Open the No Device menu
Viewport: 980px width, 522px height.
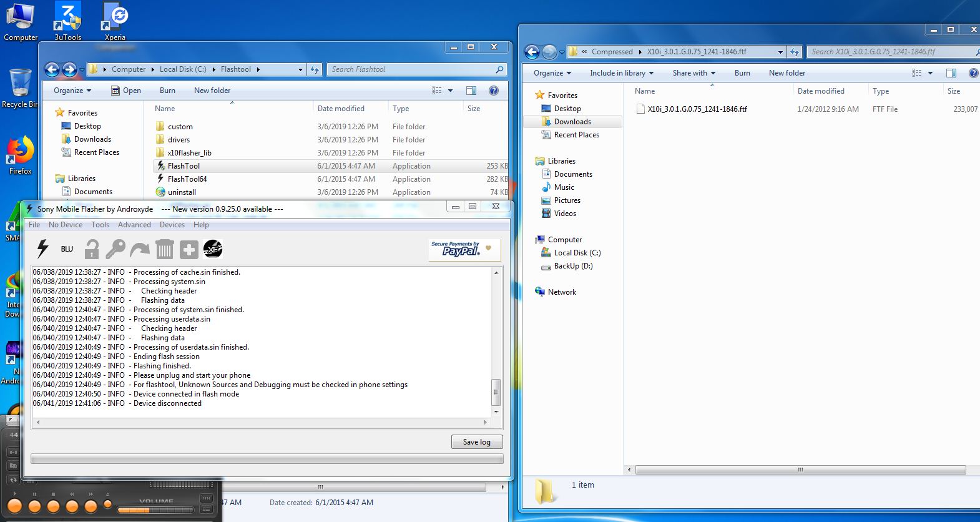[66, 225]
